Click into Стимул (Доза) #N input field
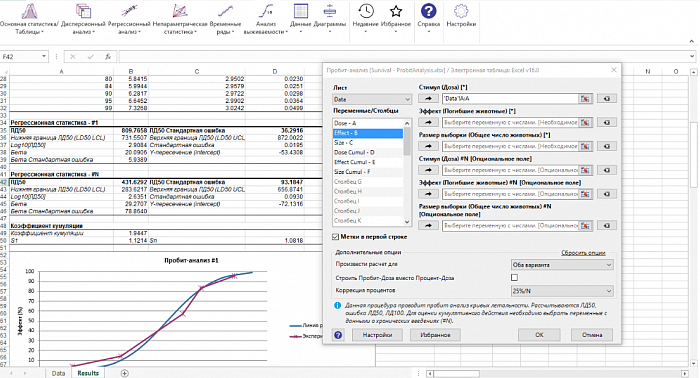 pos(510,170)
